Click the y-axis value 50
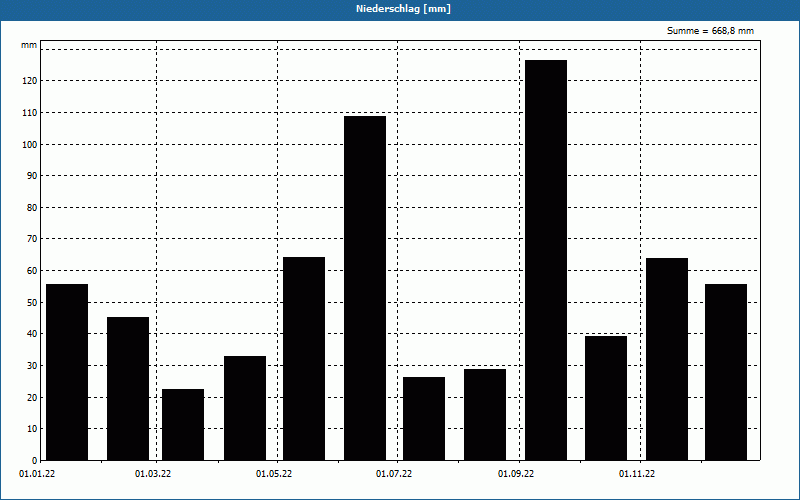Image resolution: width=800 pixels, height=500 pixels. 33,303
